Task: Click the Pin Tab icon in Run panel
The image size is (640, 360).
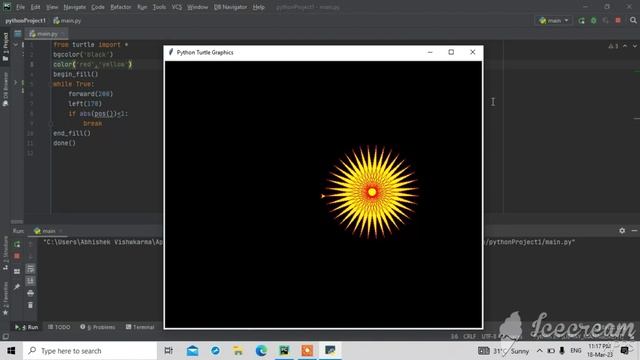Action: (x=17, y=287)
